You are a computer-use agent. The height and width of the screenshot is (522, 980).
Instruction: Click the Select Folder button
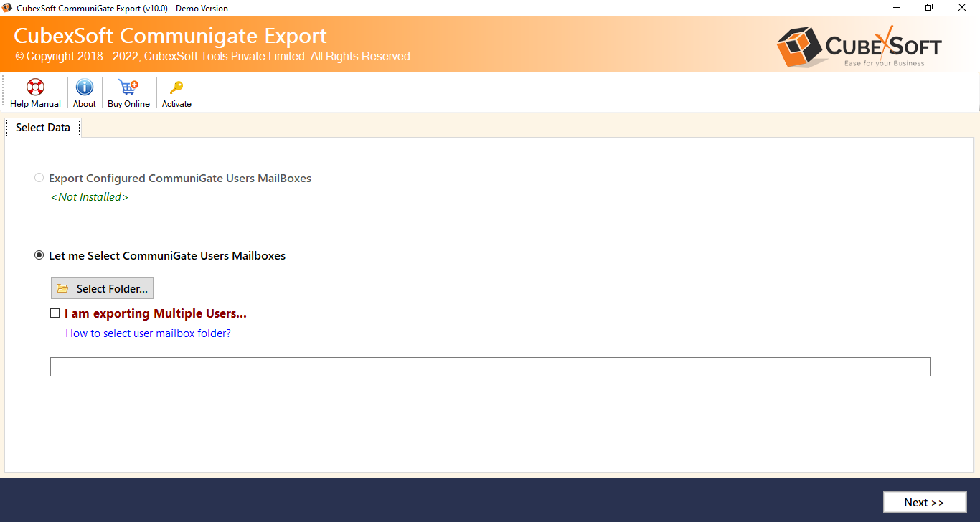point(101,288)
